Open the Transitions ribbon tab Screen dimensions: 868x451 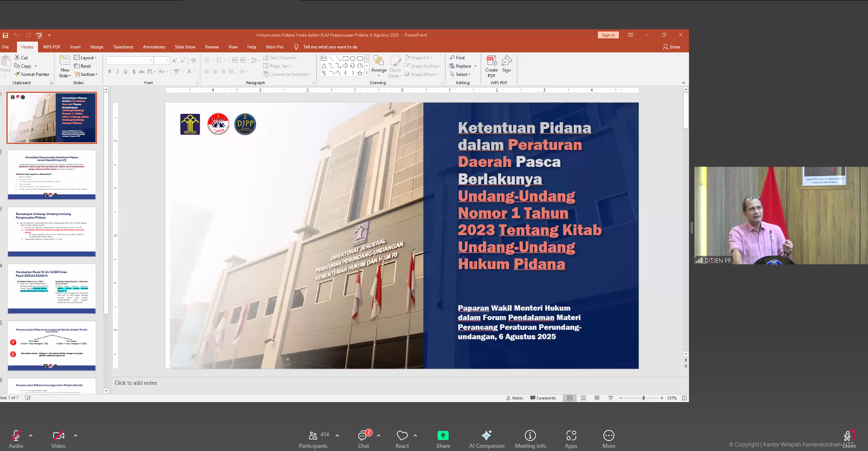pos(123,47)
